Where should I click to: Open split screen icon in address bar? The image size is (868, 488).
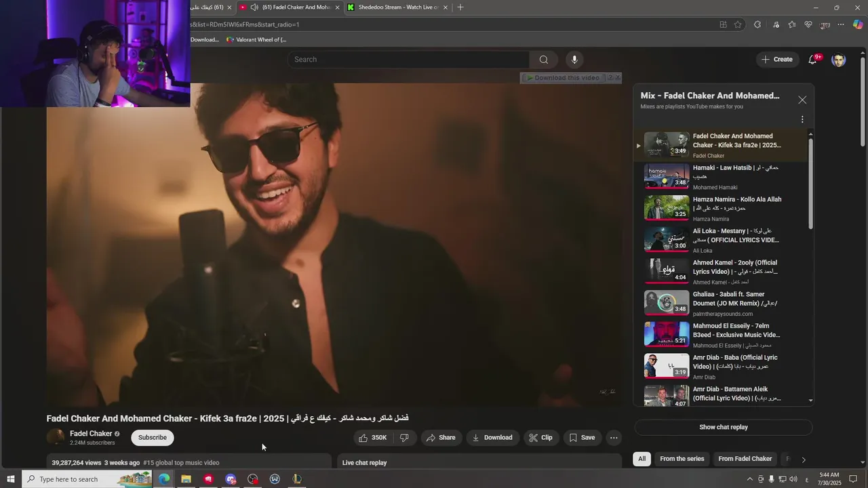click(723, 24)
